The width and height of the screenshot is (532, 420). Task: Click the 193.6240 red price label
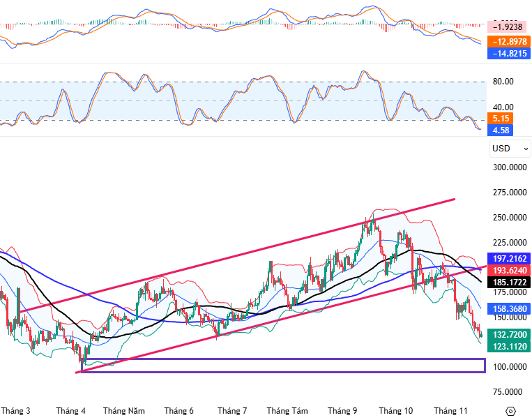pyautogui.click(x=509, y=270)
